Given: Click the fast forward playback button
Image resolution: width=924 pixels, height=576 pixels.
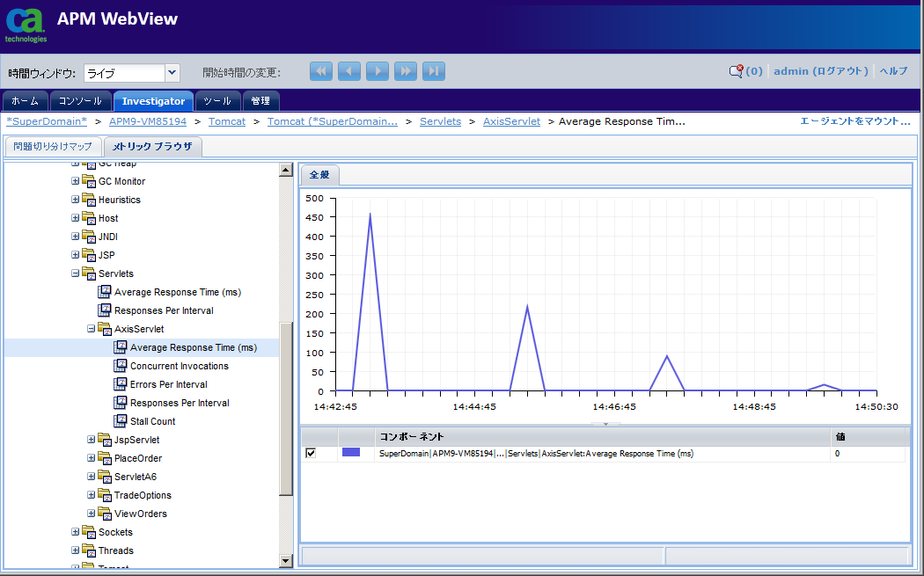Looking at the screenshot, I should [x=406, y=71].
